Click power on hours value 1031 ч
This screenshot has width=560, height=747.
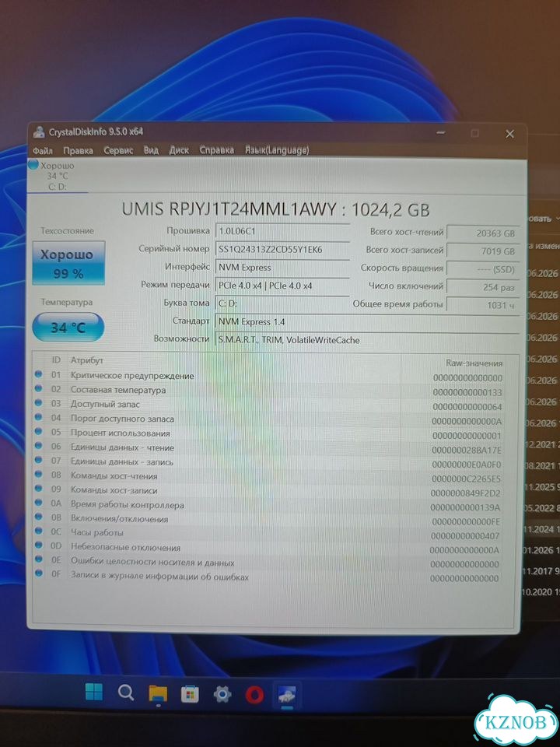[x=482, y=305]
